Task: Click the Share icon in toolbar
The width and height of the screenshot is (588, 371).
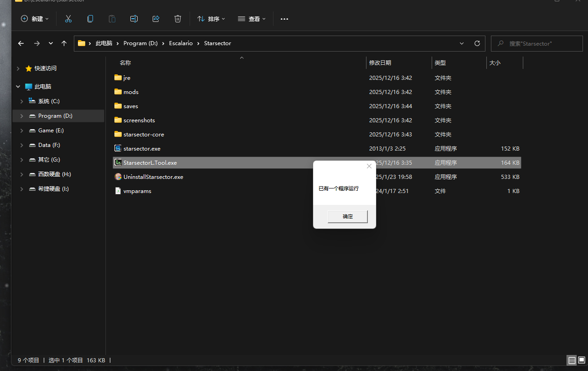Action: tap(156, 19)
